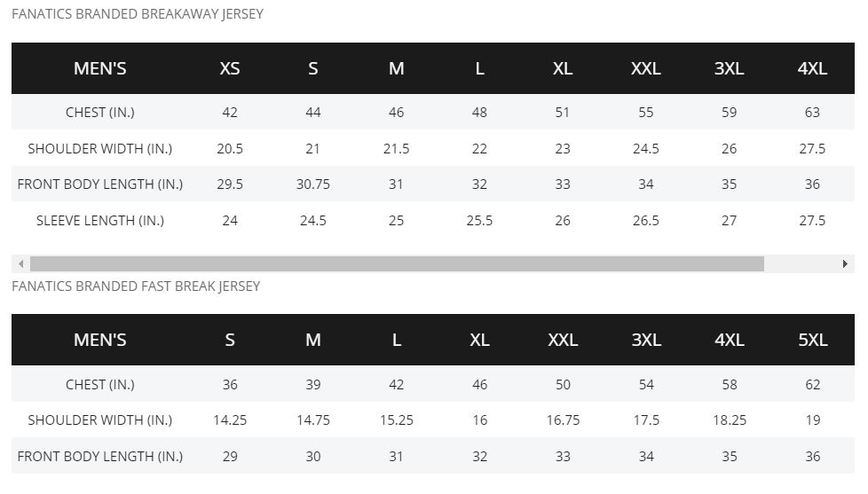Click the 63 chest value for 4XL
The width and height of the screenshot is (868, 494).
click(812, 113)
